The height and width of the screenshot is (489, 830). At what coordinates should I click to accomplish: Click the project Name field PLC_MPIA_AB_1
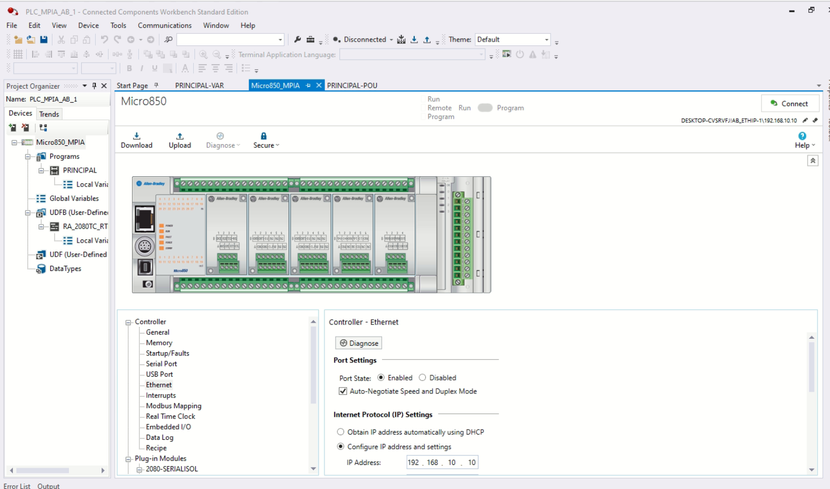tap(68, 99)
